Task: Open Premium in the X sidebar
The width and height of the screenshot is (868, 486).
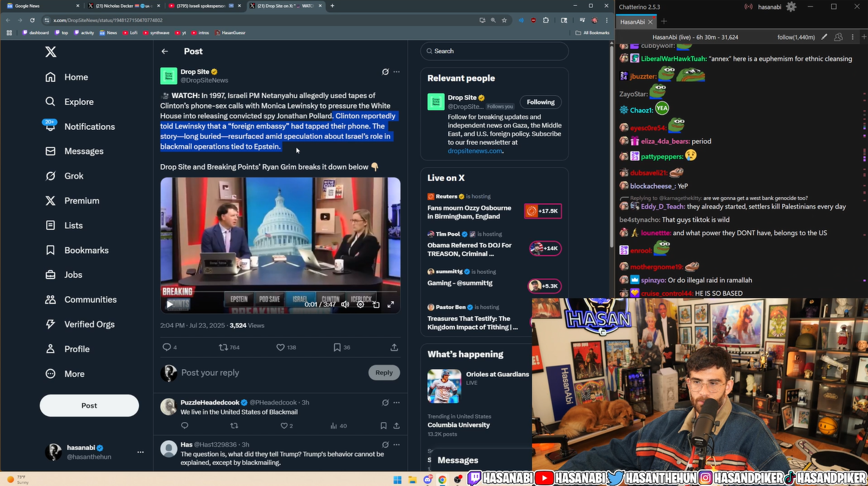Action: (72, 201)
